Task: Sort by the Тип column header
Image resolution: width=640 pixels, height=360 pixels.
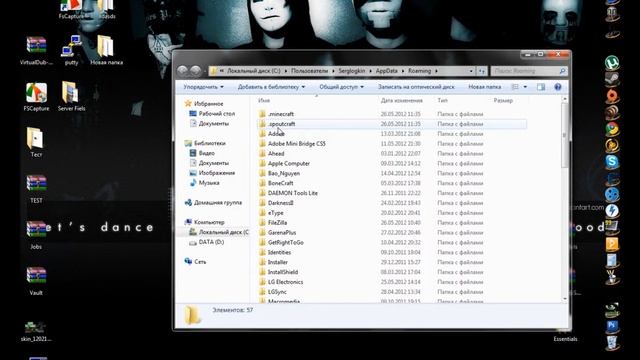Action: pos(442,100)
